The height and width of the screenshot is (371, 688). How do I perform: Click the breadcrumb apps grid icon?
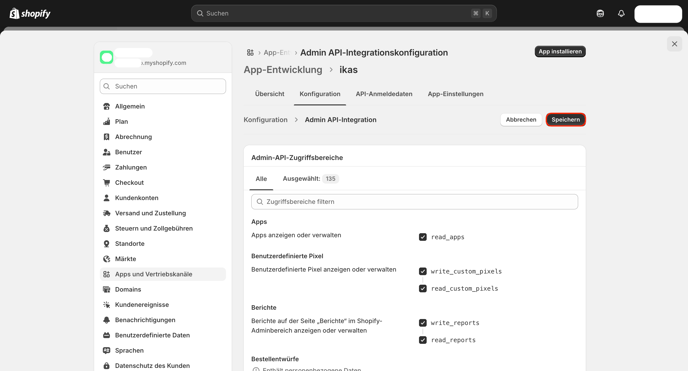tap(250, 53)
